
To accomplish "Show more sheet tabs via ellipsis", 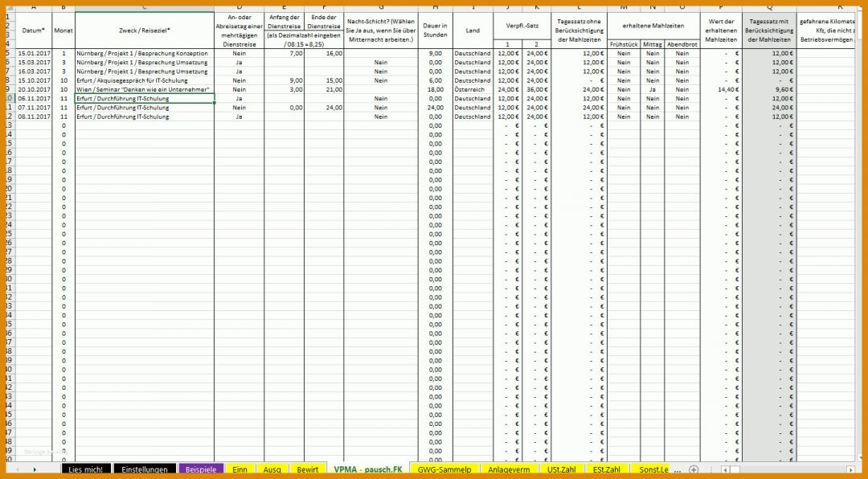I will (x=678, y=469).
